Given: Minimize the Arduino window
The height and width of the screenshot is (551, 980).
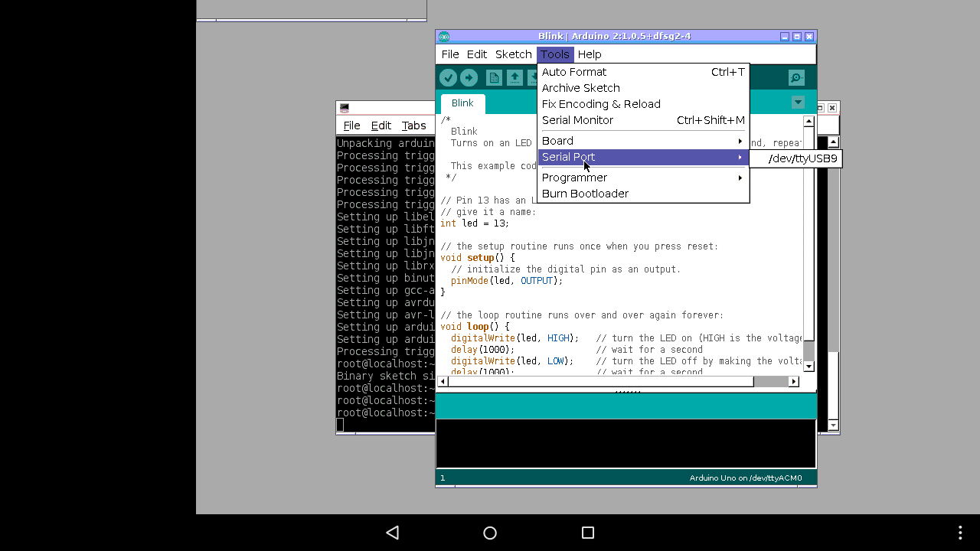Looking at the screenshot, I should [x=785, y=37].
